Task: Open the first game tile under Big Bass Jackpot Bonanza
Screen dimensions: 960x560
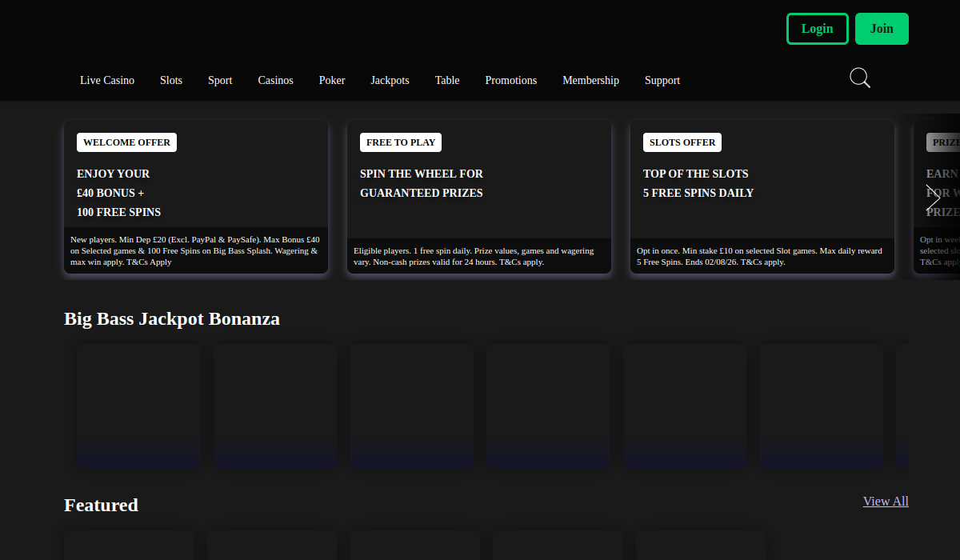Action: tap(138, 406)
